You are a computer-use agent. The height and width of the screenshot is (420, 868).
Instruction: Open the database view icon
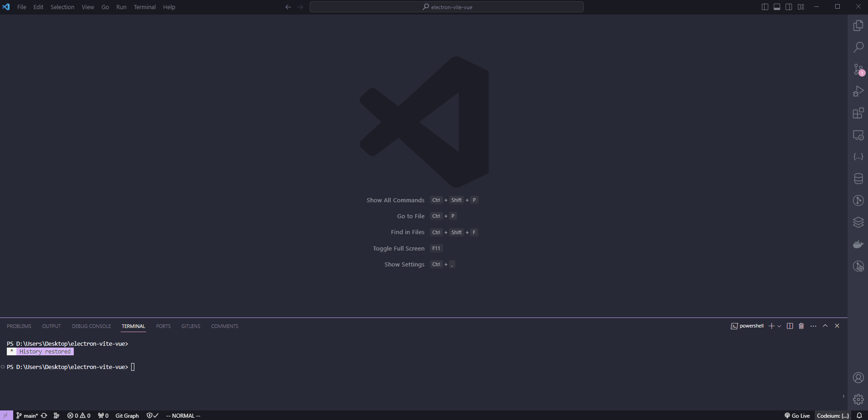(x=858, y=179)
